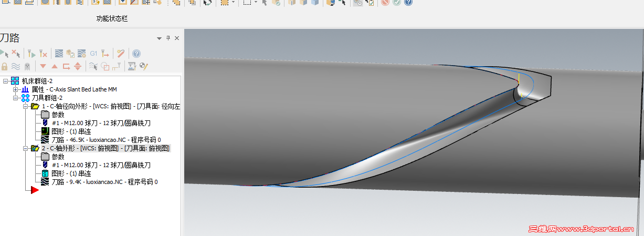
Task: Backplot selected operations wave icon
Action: (59, 53)
